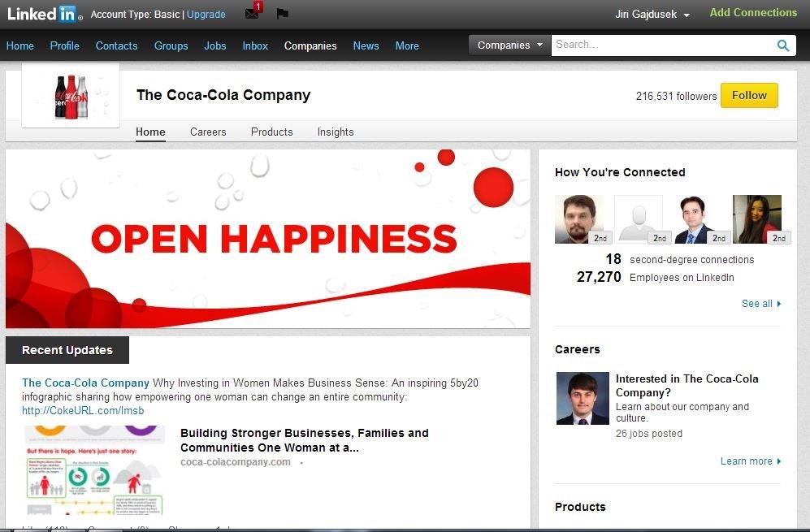Switch to the Careers tab
This screenshot has height=532, width=810.
pyautogui.click(x=208, y=132)
